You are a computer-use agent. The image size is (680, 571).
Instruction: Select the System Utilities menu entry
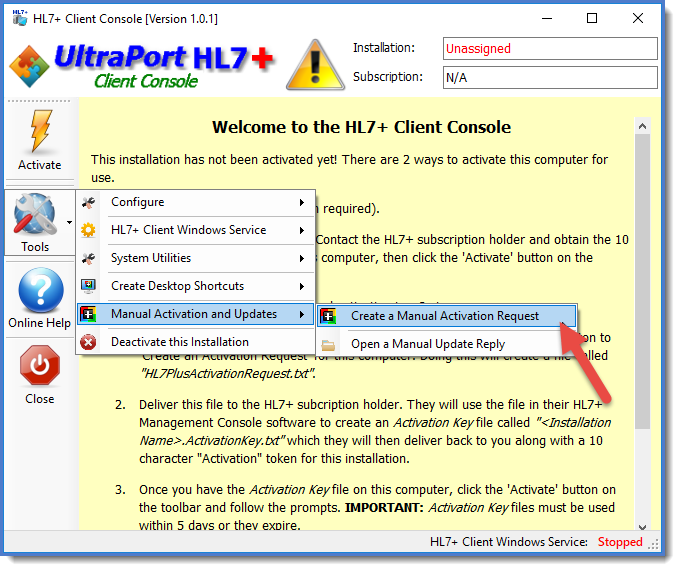[x=196, y=258]
